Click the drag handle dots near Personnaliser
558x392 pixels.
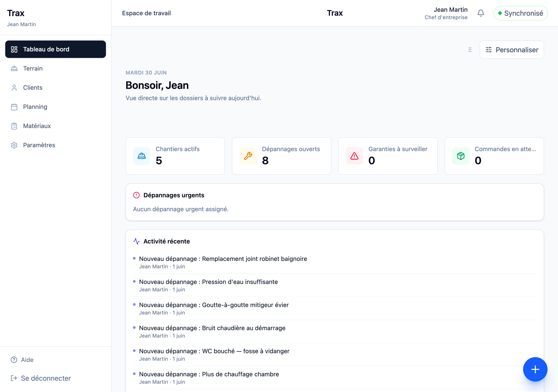tap(470, 50)
